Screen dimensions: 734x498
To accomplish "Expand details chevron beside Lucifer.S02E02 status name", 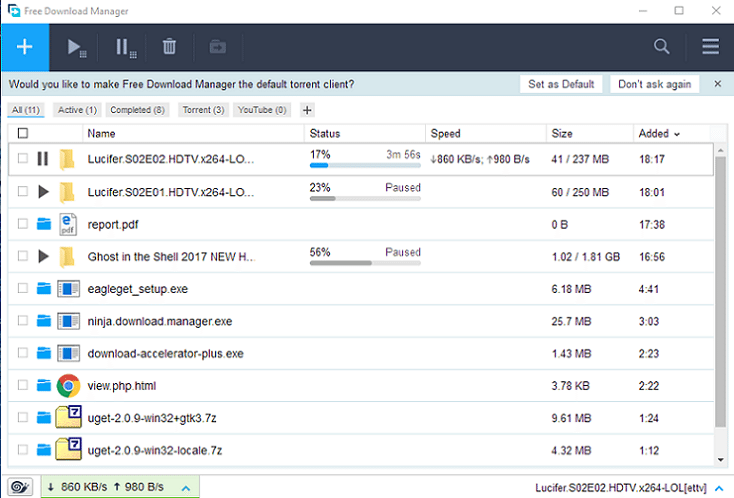I will coord(718,488).
